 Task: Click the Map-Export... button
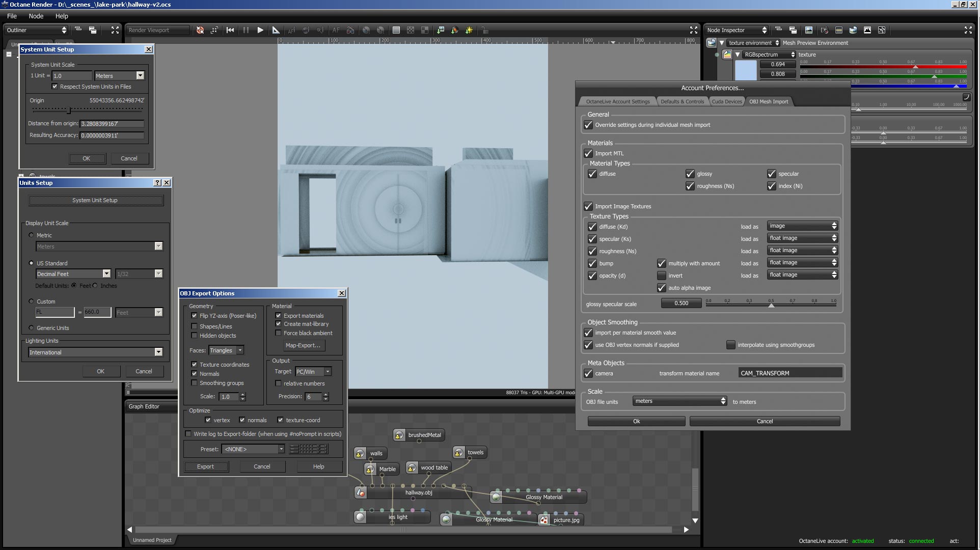(303, 345)
